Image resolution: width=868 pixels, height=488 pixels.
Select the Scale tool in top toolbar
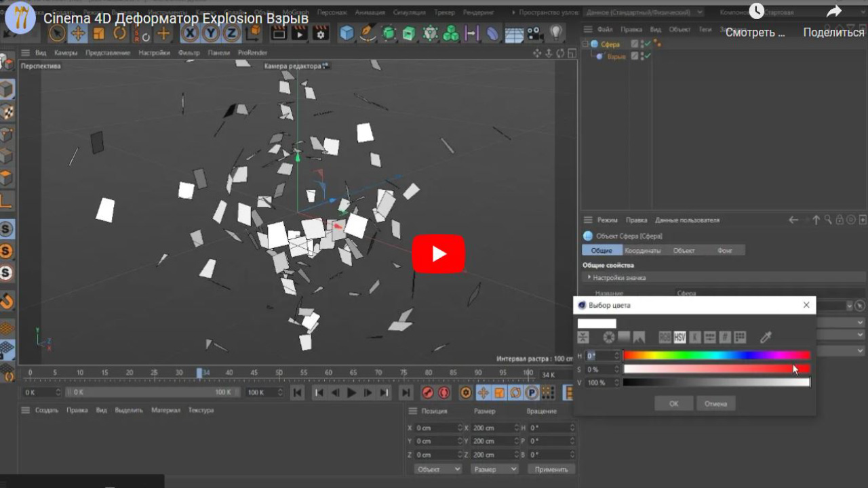99,33
